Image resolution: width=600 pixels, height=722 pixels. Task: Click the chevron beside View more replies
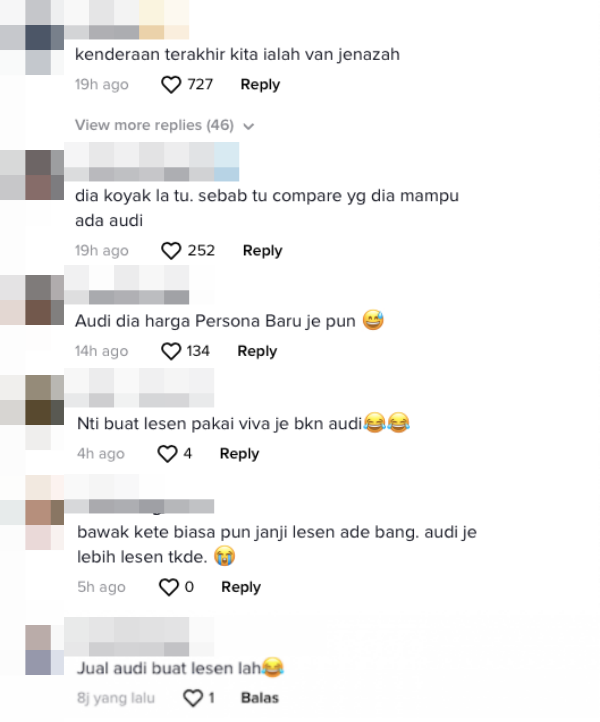(249, 126)
